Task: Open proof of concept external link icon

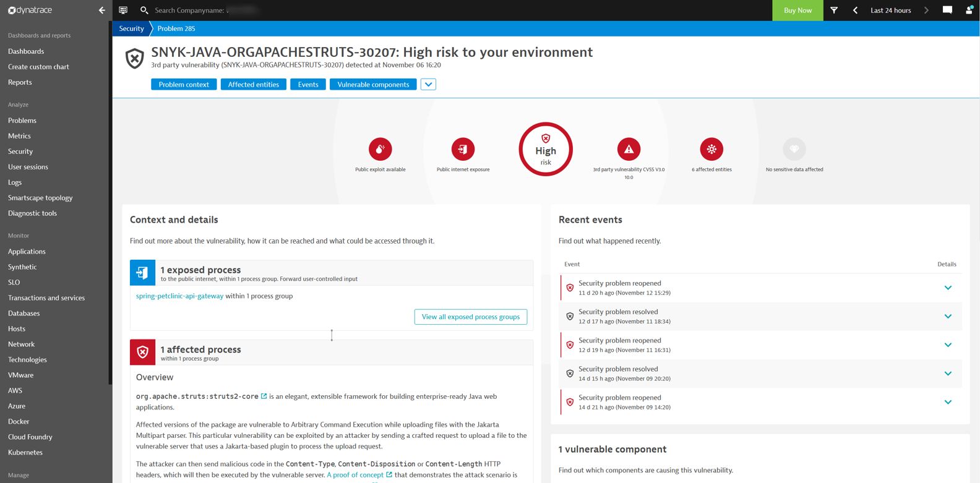Action: point(389,475)
